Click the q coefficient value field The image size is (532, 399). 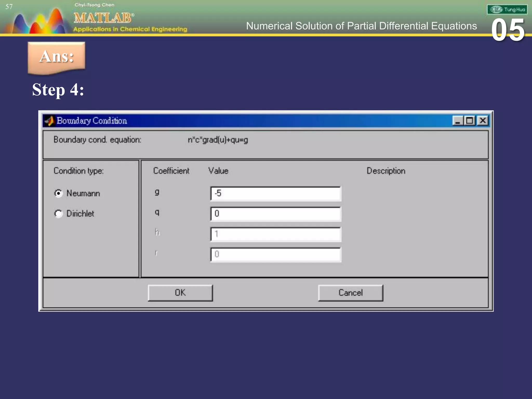(275, 214)
